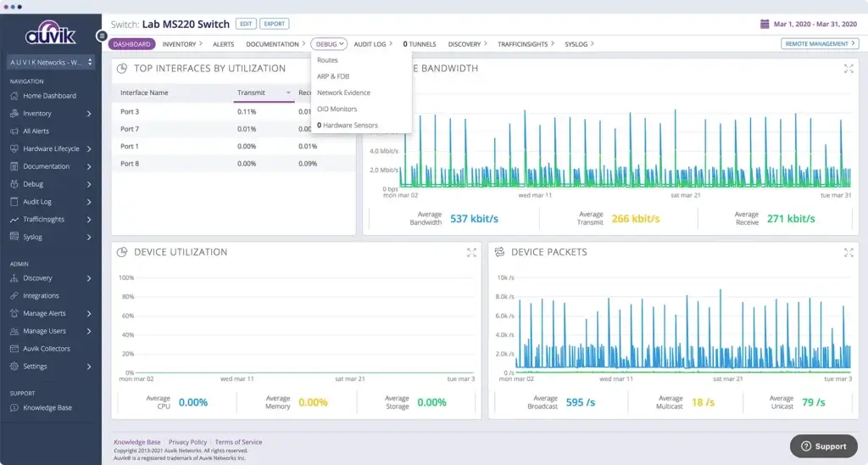
Task: Click the Debug bug icon in sidebar
Action: pos(14,184)
